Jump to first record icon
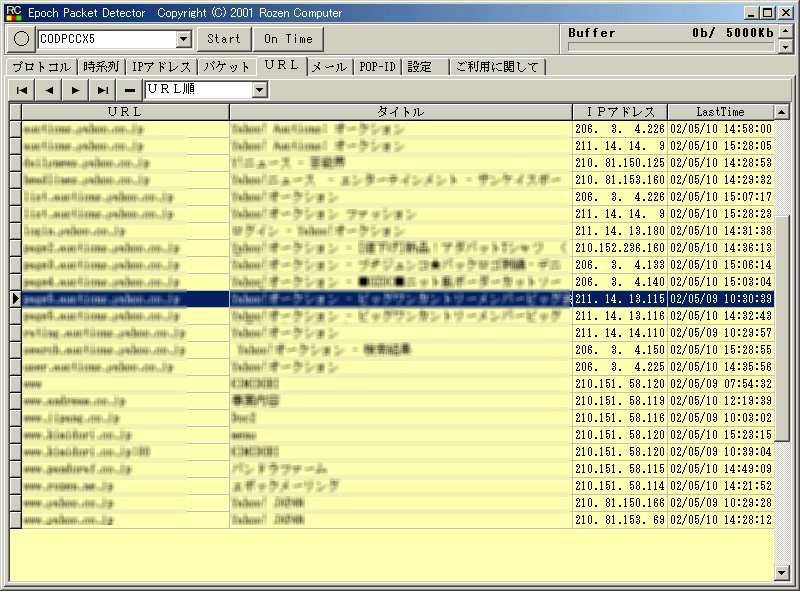The image size is (800, 600). (22, 90)
